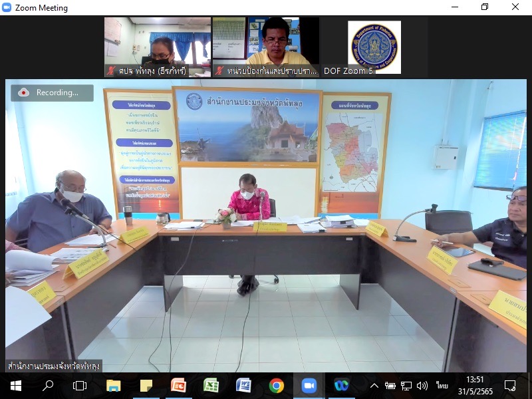This screenshot has width=532, height=399.
Task: Switch the Thai input language indicator
Action: 442,385
